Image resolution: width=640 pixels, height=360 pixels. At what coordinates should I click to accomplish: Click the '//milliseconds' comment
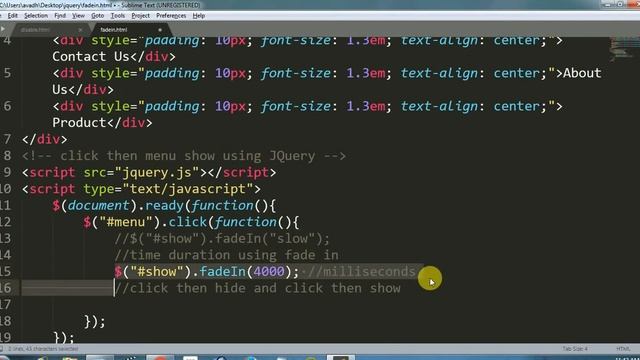pos(362,271)
